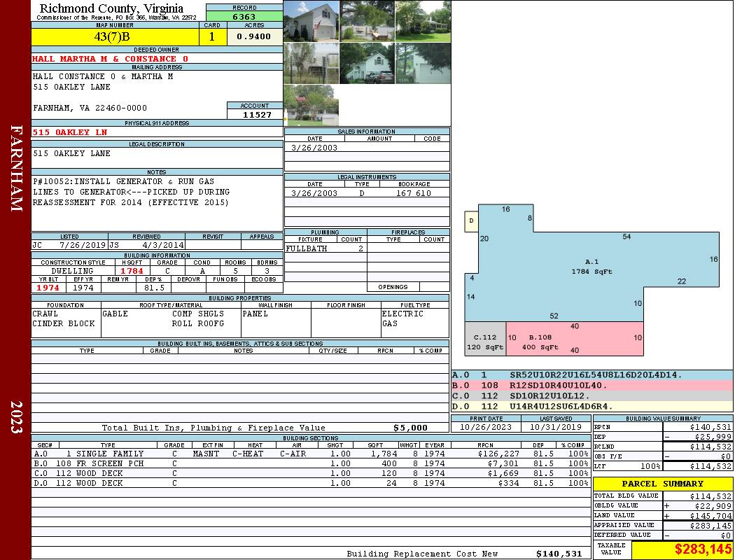Viewport: 735px width, 560px height.
Task: Click the book/page value 167 610
Action: [414, 193]
